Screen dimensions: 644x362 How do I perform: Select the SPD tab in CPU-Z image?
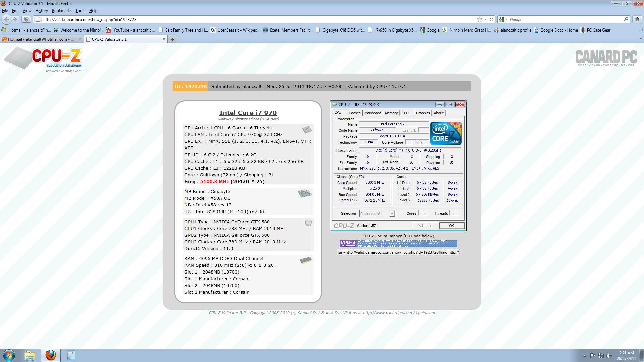pyautogui.click(x=405, y=113)
